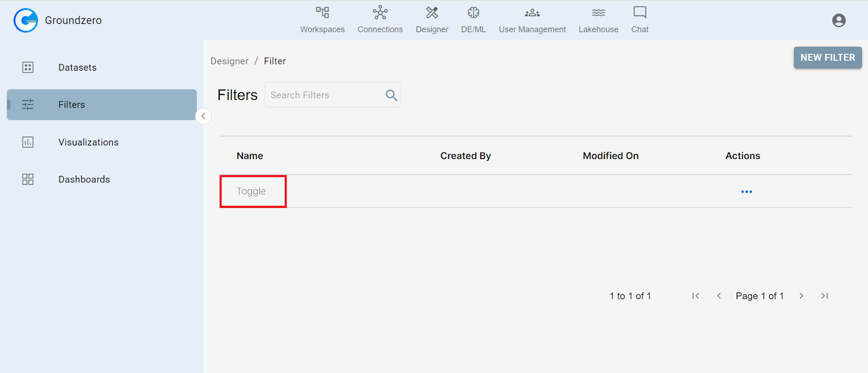Open user account profile icon
Viewport: 868px width, 373px height.
(x=839, y=21)
